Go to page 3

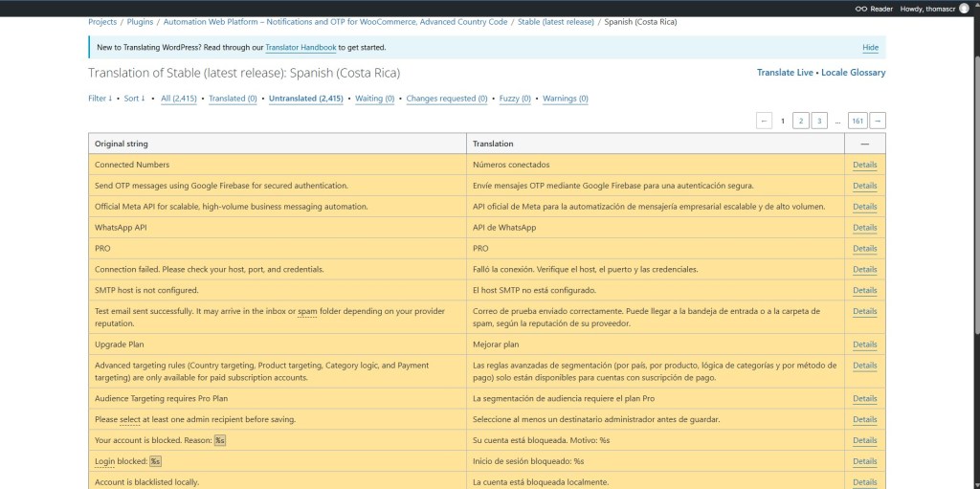[819, 121]
